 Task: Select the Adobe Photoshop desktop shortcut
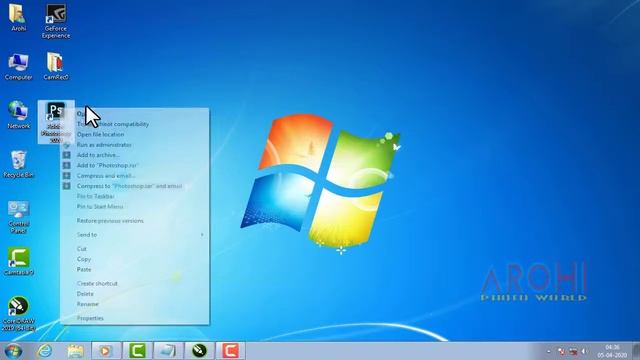pos(56,122)
